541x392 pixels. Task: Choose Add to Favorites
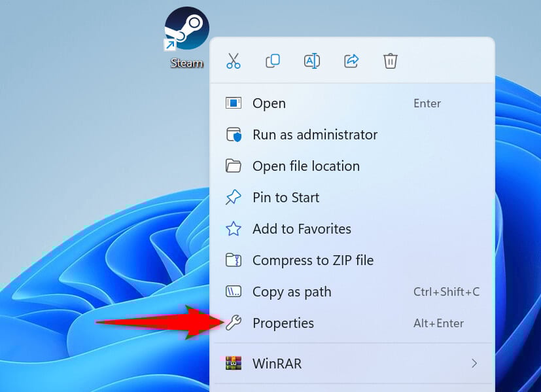pos(352,229)
